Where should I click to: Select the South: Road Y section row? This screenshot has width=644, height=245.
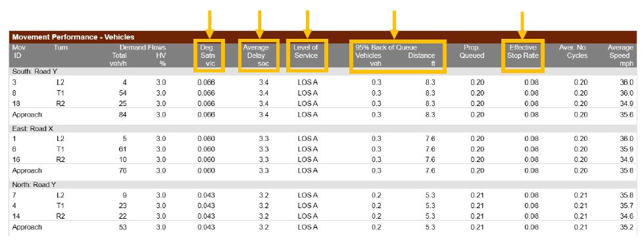tap(322, 71)
